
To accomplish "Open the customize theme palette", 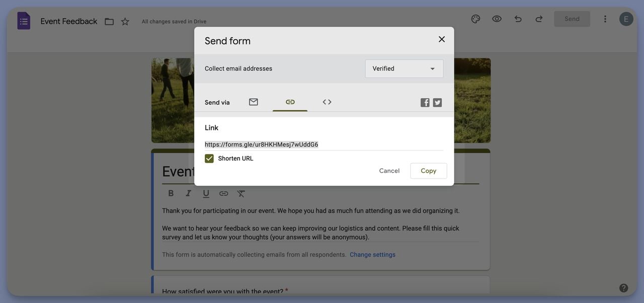I will coord(475,19).
